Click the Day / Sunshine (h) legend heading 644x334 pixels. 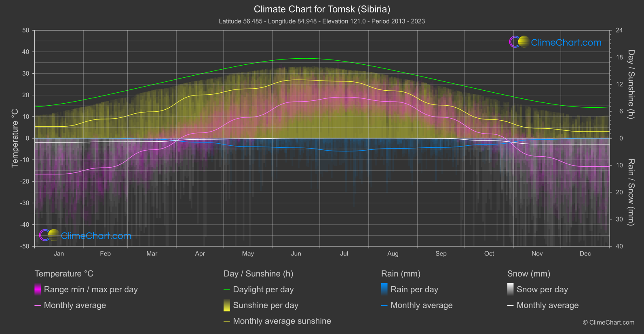point(258,274)
